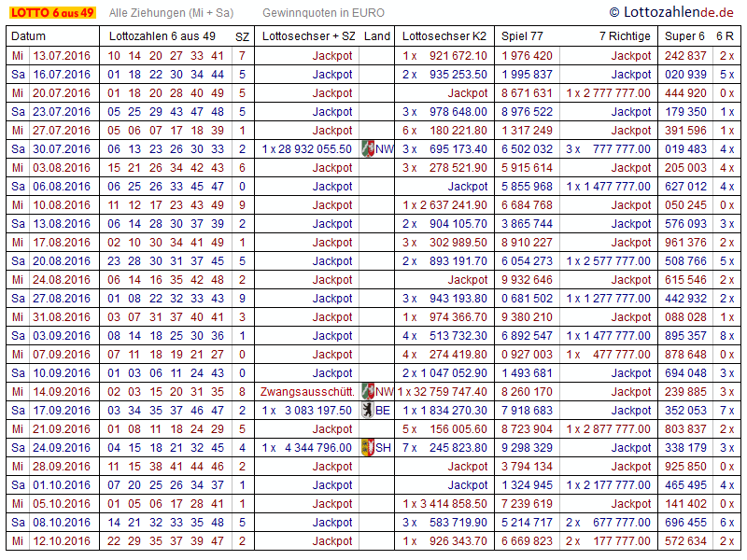Click the LOTTO 6 aus 49 logo
The image size is (747, 560).
[x=52, y=12]
